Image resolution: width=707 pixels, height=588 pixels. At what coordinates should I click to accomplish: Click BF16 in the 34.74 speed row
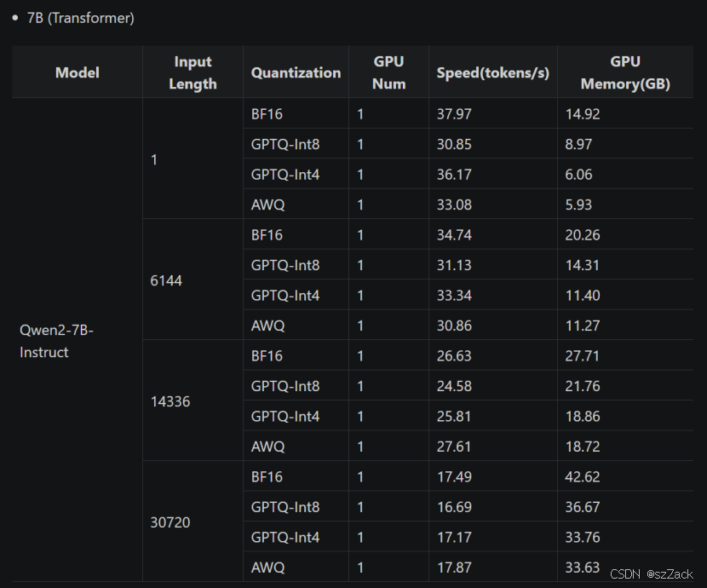tap(267, 234)
